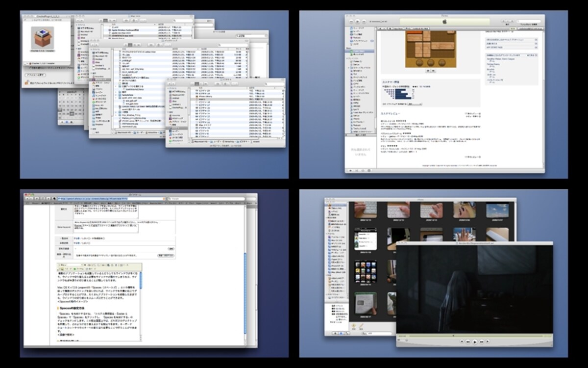
Task: Select Macintosh HD in the front Finder window path bar
Action: pos(200,141)
